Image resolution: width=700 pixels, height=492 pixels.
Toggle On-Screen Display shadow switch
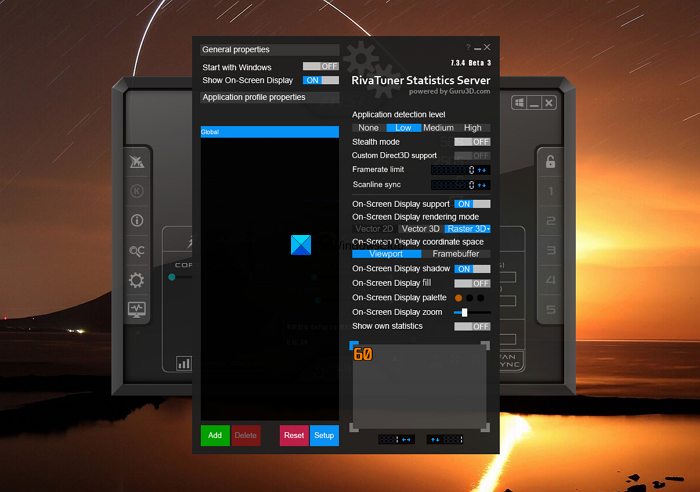tap(472, 269)
